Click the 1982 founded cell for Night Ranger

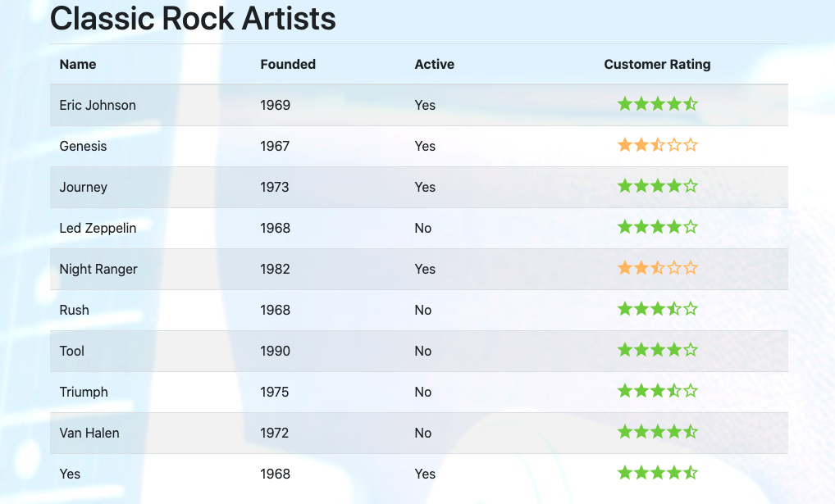pyautogui.click(x=275, y=269)
